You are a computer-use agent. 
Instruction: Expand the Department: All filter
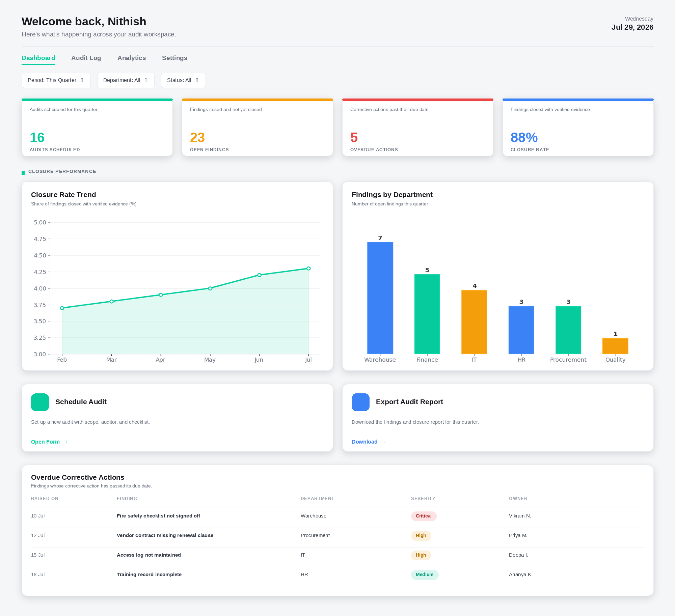(126, 80)
